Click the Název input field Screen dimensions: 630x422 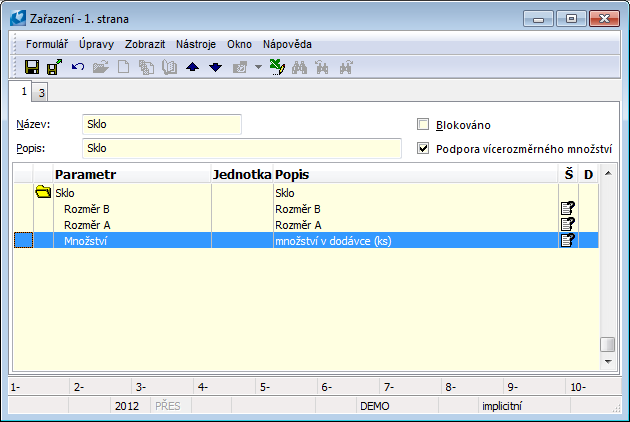coord(162,124)
